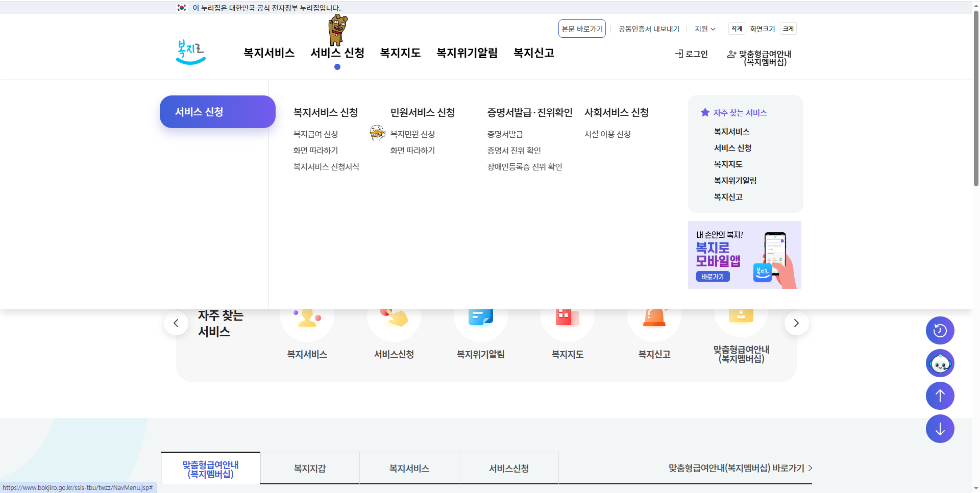The width and height of the screenshot is (980, 493).
Task: Click 공동인증서 내보내기 link
Action: pos(649,29)
